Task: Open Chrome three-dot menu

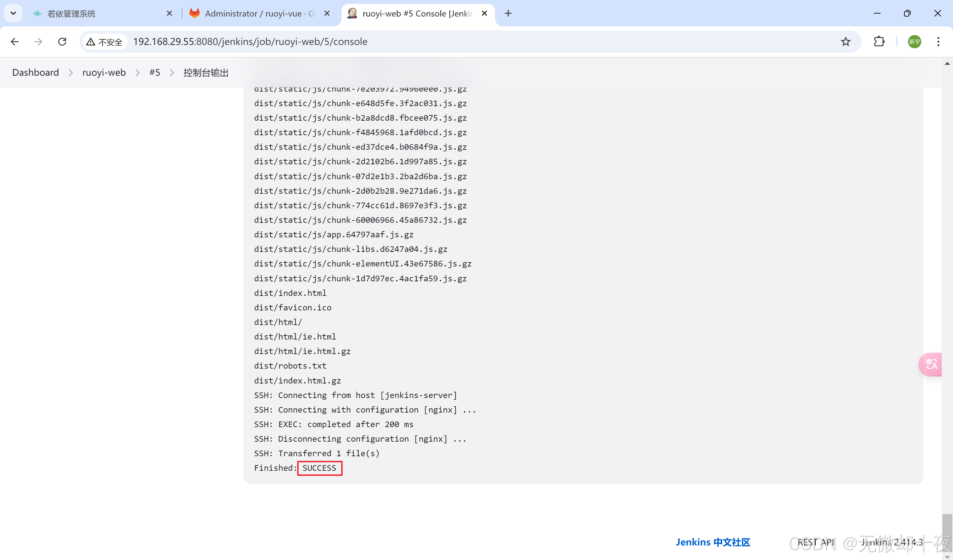Action: [x=938, y=42]
